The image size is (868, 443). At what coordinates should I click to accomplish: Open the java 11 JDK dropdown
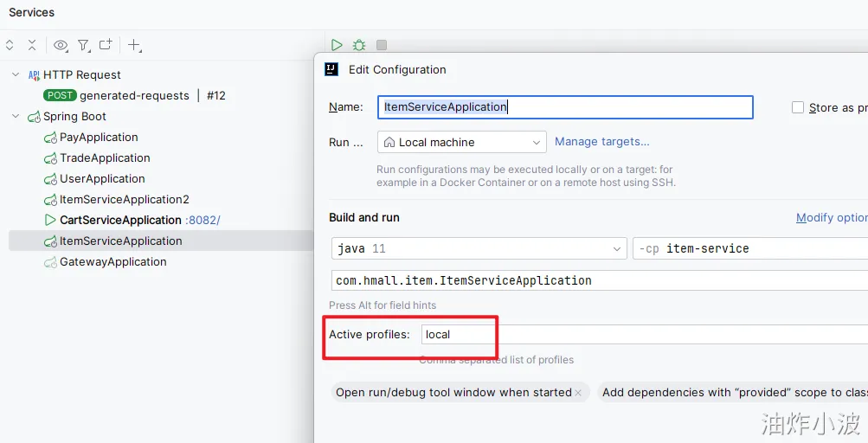(479, 248)
